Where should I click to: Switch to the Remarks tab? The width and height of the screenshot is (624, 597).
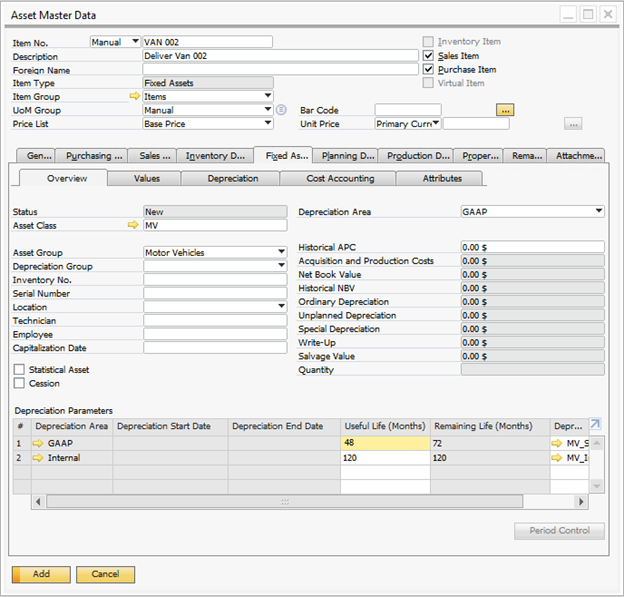pos(525,156)
